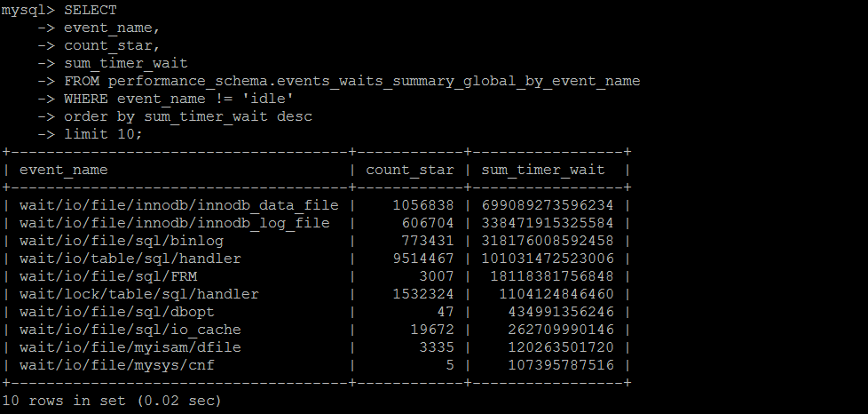Screen dimensions: 868x414
Task: Select the innodb_log_file event row text
Action: [175, 223]
